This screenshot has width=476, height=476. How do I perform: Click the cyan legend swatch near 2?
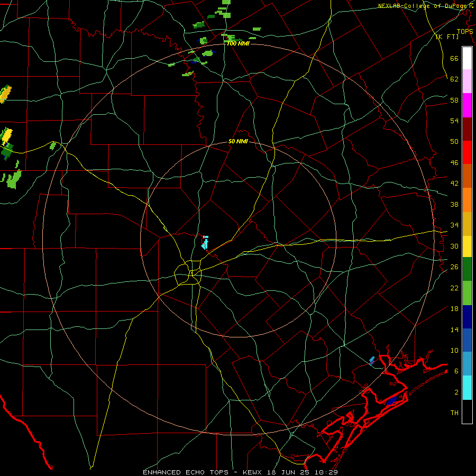[467, 388]
